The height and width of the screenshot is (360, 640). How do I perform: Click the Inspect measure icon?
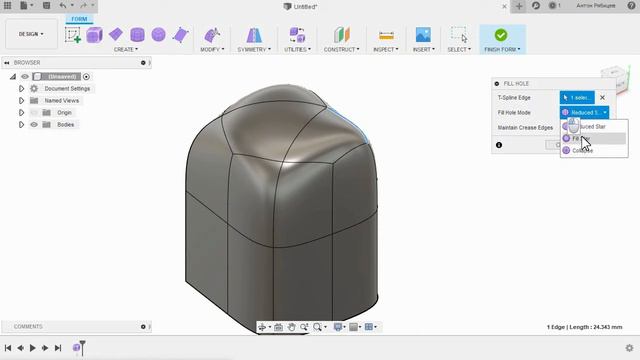(x=386, y=36)
